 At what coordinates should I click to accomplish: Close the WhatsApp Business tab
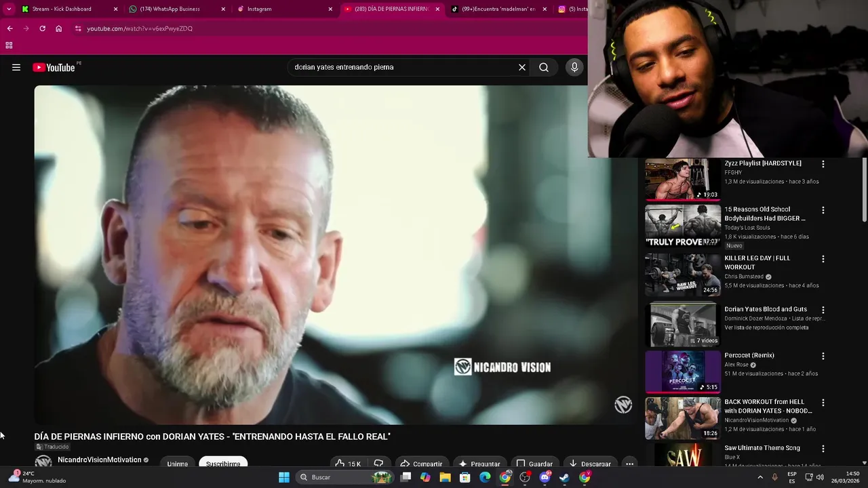click(223, 9)
